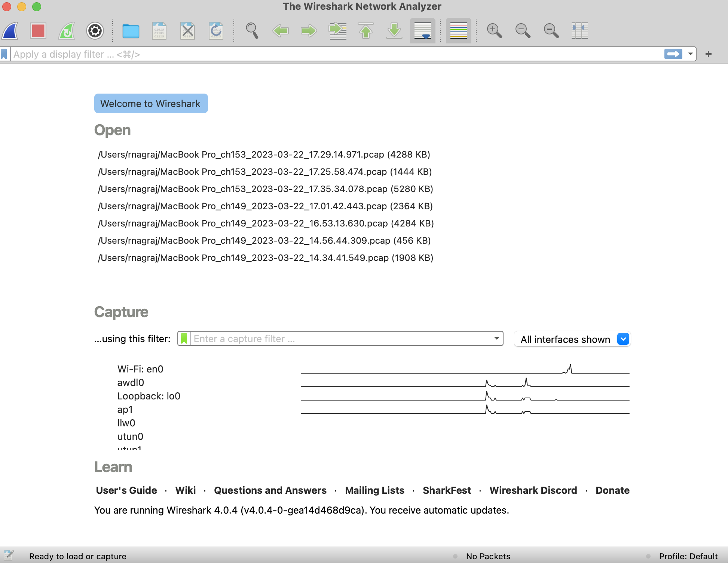Click the go to first packet icon
This screenshot has height=563, width=728.
click(x=366, y=31)
